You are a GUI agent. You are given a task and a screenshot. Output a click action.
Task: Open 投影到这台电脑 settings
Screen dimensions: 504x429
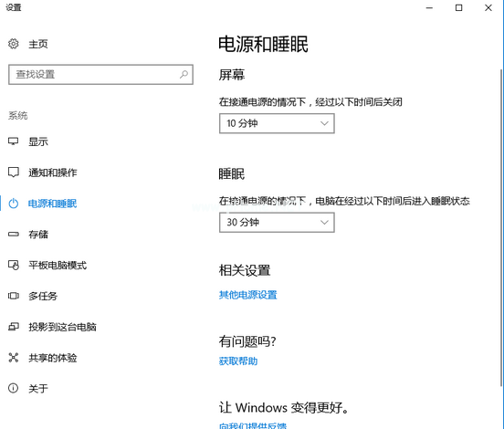(62, 327)
